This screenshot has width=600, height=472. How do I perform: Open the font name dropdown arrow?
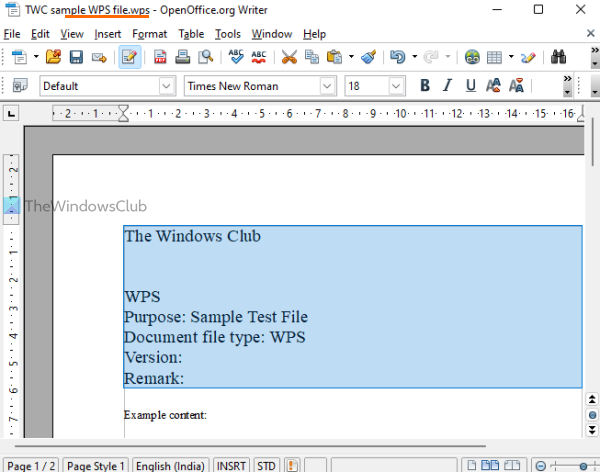click(327, 86)
